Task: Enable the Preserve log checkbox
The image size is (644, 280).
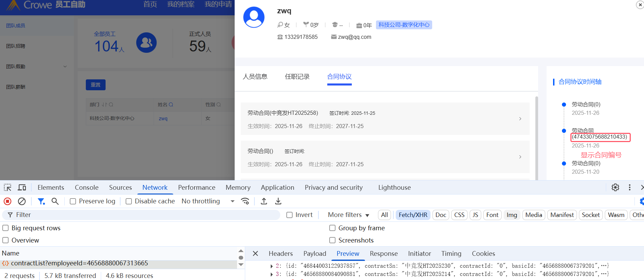Action: coord(73,201)
